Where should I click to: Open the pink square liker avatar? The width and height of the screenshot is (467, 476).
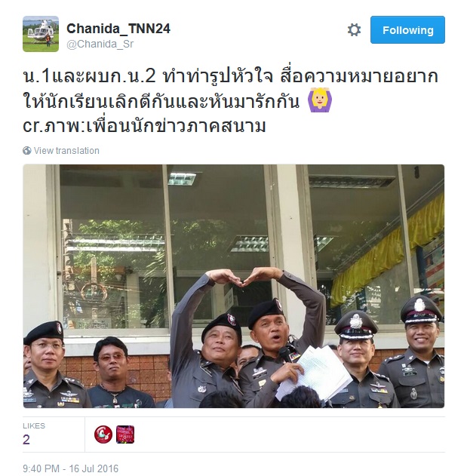point(125,435)
